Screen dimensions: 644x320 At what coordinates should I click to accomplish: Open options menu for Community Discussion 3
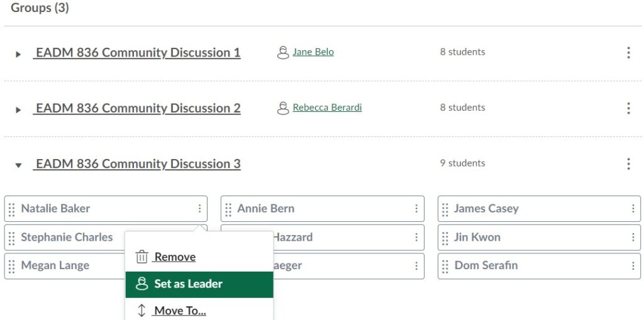pyautogui.click(x=628, y=163)
